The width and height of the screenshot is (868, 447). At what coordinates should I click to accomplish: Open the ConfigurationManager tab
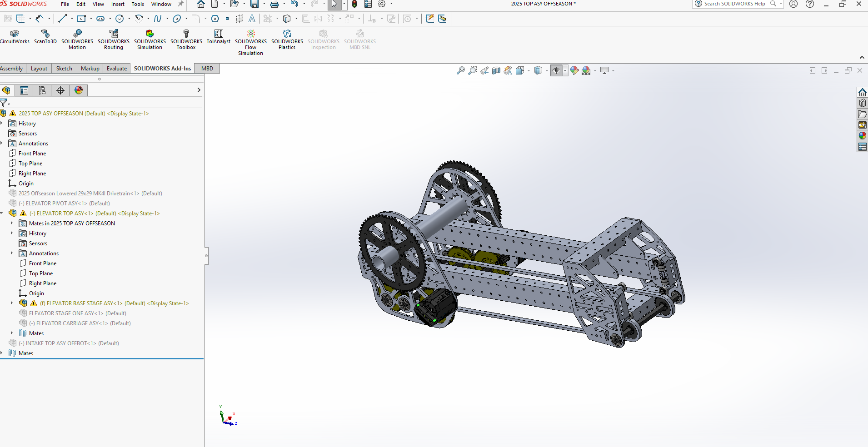click(x=42, y=90)
